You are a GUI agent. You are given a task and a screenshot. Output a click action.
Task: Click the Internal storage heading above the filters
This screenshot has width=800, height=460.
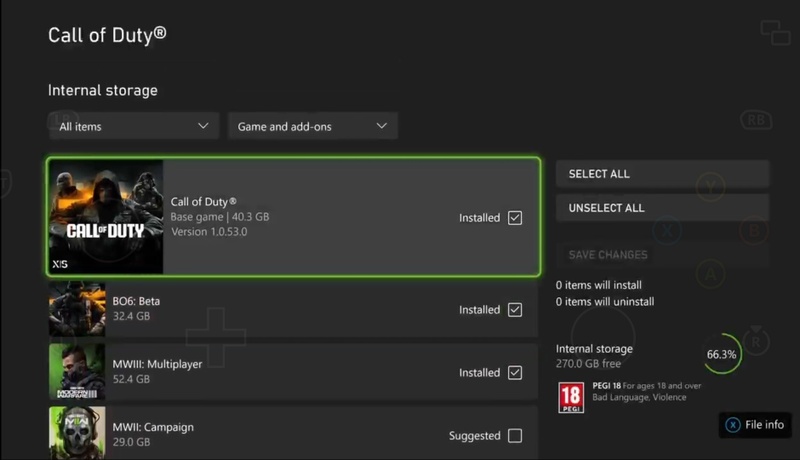coord(103,90)
